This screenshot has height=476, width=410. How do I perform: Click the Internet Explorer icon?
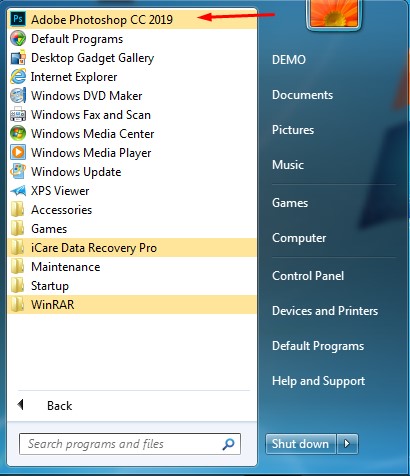(18, 77)
